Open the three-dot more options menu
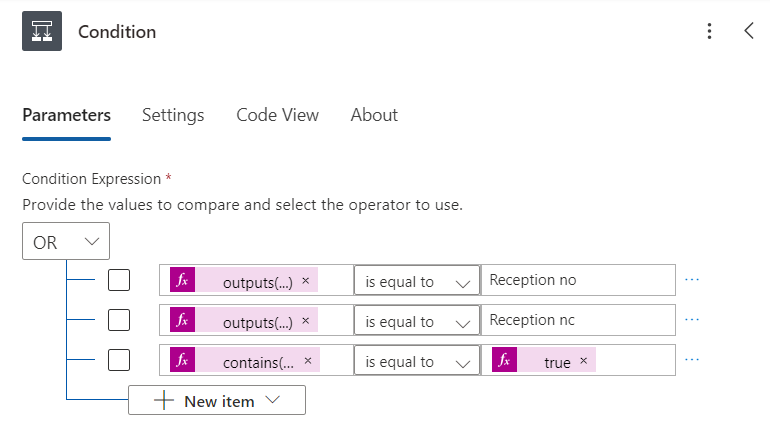770x436 pixels. 709,31
